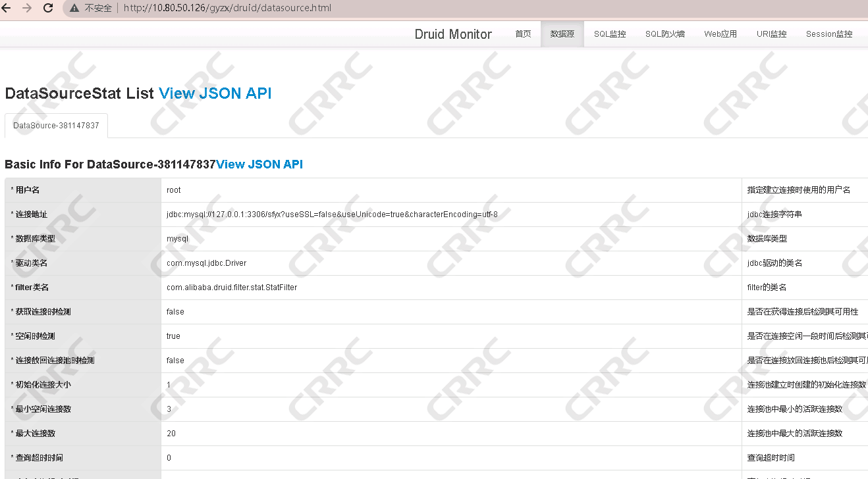The image size is (868, 479).
Task: Click the 最小空闲连接数 row label
Action: click(41, 409)
